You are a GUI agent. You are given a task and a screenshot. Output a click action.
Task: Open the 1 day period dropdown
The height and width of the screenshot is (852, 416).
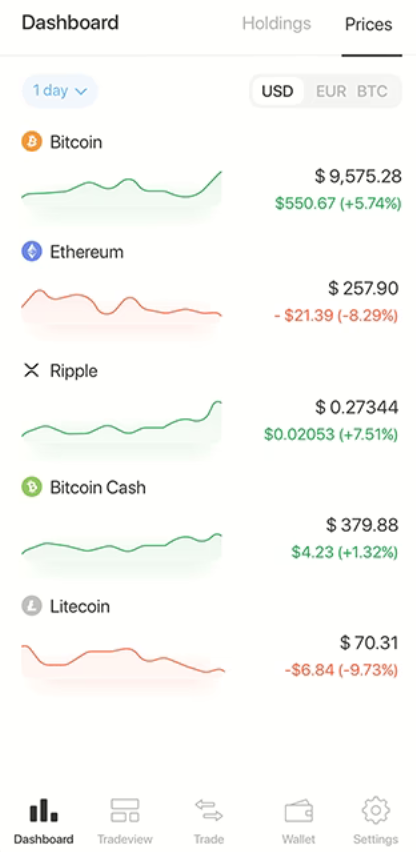coord(60,90)
